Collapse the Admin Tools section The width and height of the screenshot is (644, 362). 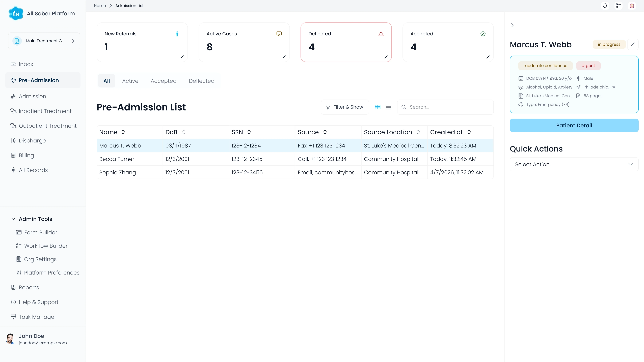tap(32, 219)
